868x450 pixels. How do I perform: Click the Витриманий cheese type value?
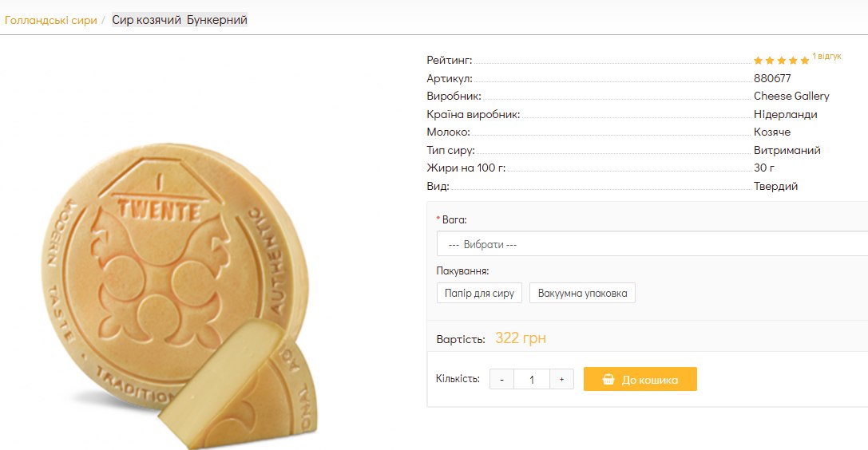pos(787,150)
